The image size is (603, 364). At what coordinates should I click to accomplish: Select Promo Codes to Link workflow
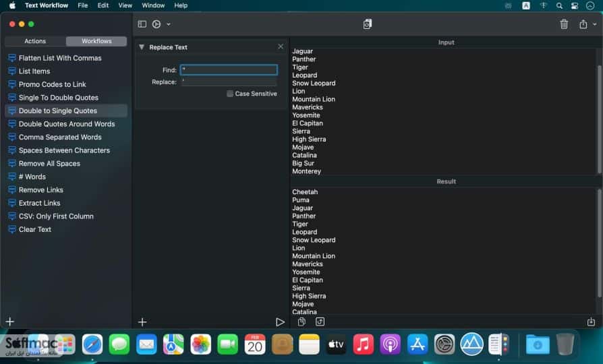(x=65, y=84)
